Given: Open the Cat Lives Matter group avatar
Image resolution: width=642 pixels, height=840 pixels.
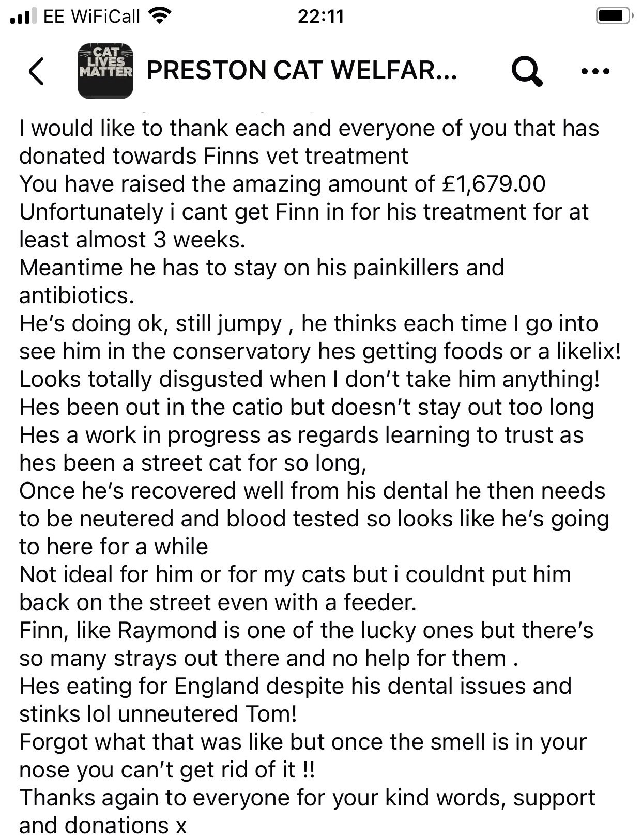Looking at the screenshot, I should pos(105,71).
